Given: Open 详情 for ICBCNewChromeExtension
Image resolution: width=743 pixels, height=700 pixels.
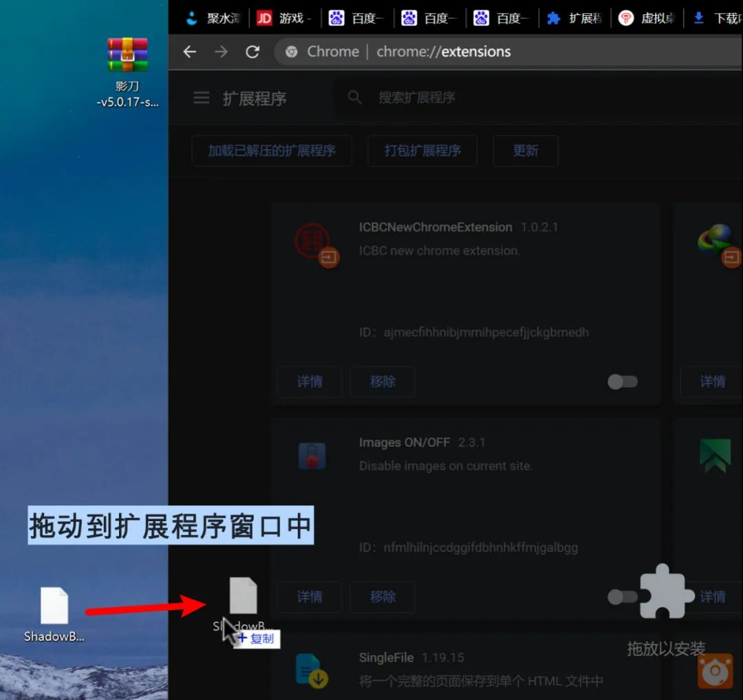Looking at the screenshot, I should 310,382.
